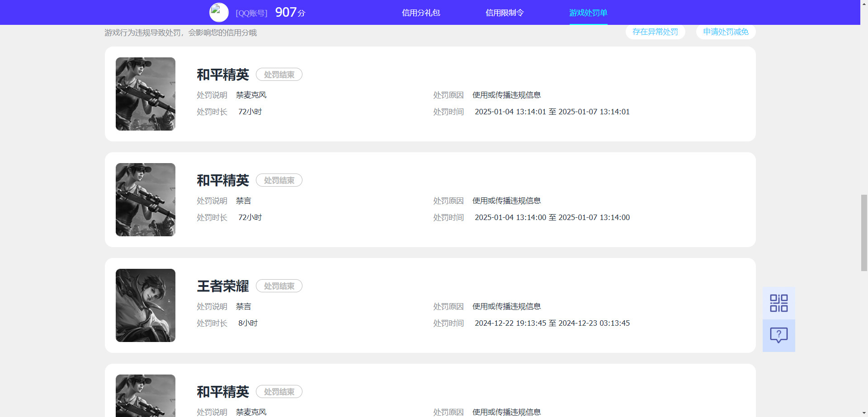
Task: Click the 和平精英 title of the bottom card
Action: pyautogui.click(x=223, y=392)
